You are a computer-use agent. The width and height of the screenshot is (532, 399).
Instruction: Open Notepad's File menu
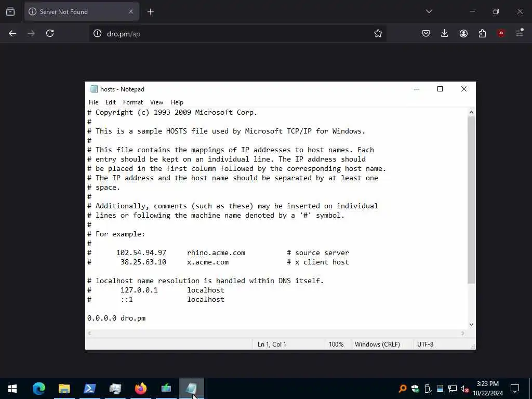tap(94, 102)
